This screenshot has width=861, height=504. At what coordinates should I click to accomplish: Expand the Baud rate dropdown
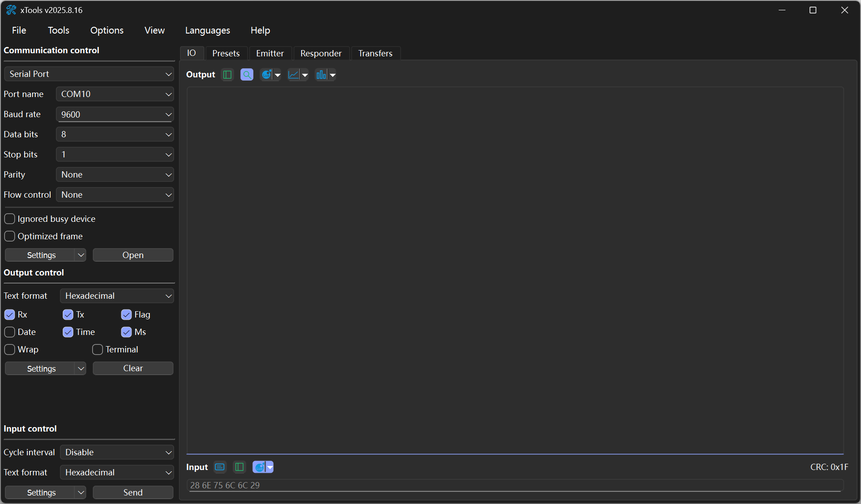168,114
